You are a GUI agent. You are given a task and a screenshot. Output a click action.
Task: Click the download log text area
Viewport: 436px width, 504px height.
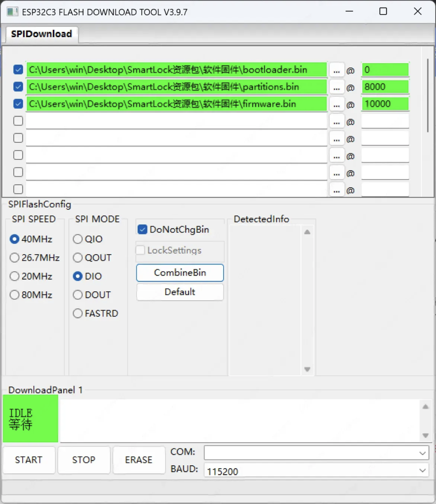[241, 420]
